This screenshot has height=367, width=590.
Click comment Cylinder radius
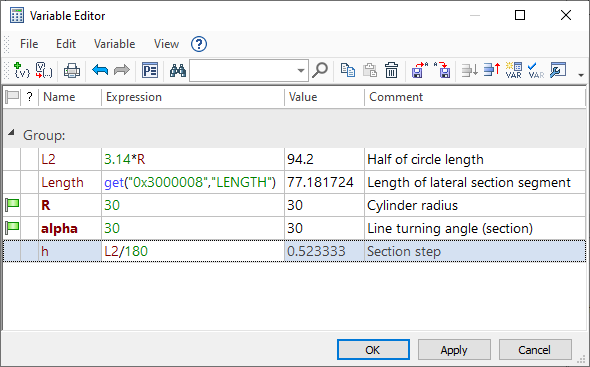point(412,206)
